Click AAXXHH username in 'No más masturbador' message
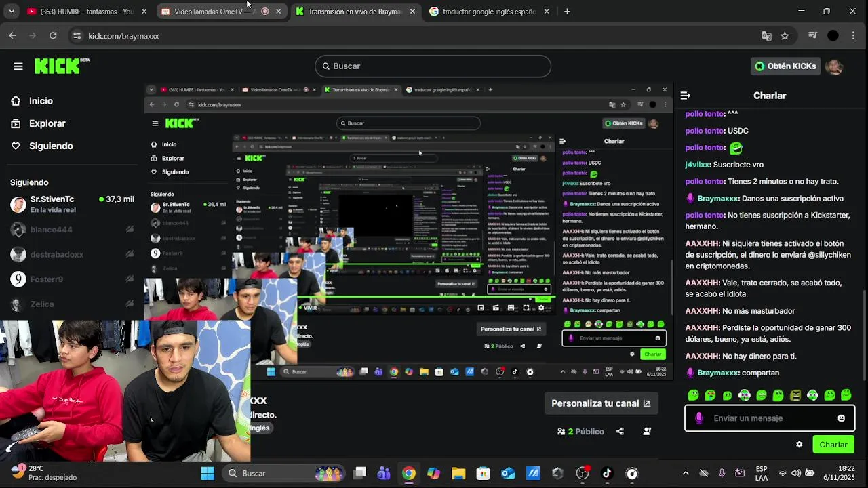Image resolution: width=868 pixels, height=488 pixels. coord(702,311)
